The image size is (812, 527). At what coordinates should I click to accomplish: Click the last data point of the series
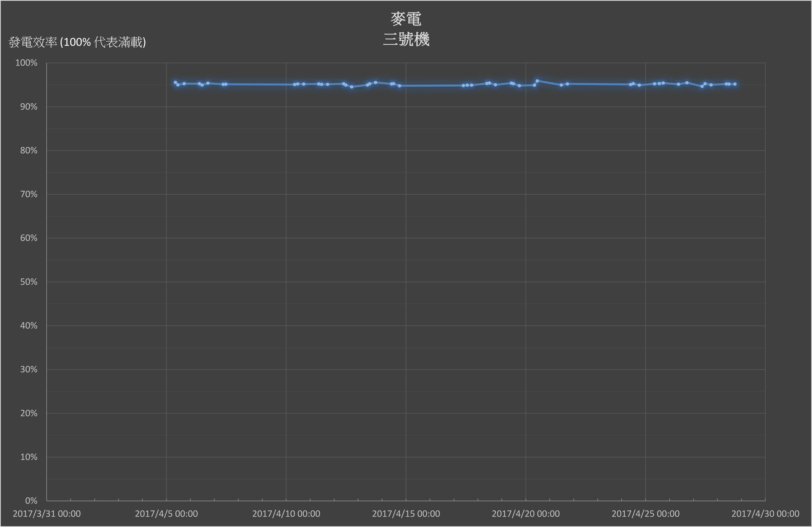(735, 84)
